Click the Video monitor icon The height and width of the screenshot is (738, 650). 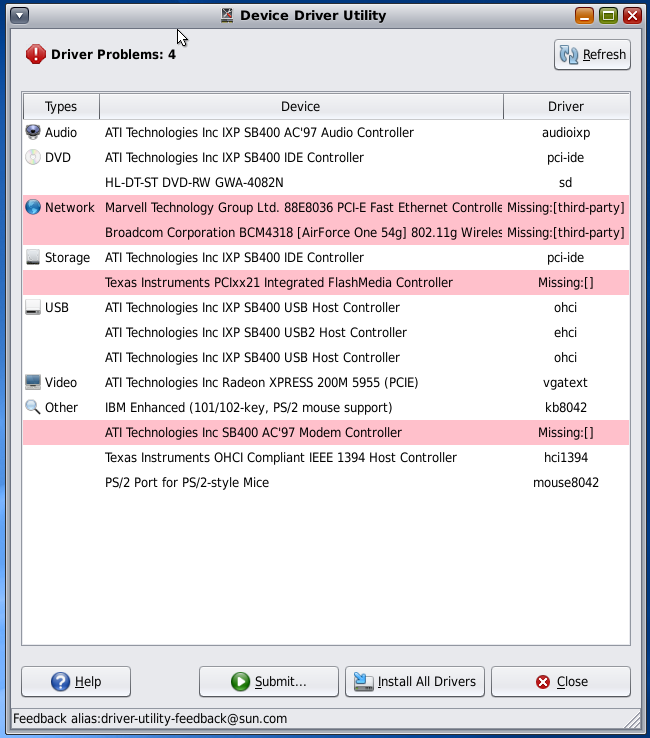(33, 382)
